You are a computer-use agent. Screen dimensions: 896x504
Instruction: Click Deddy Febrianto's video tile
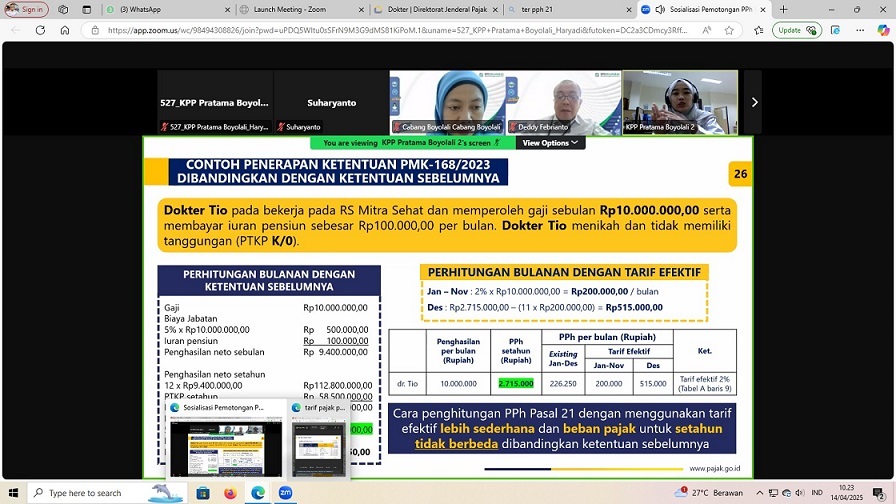click(x=563, y=102)
